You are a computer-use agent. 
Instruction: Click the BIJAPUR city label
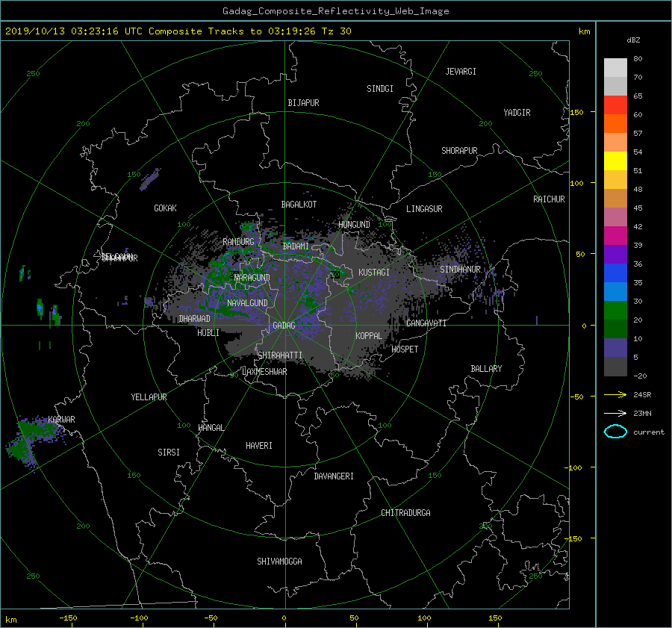point(303,103)
